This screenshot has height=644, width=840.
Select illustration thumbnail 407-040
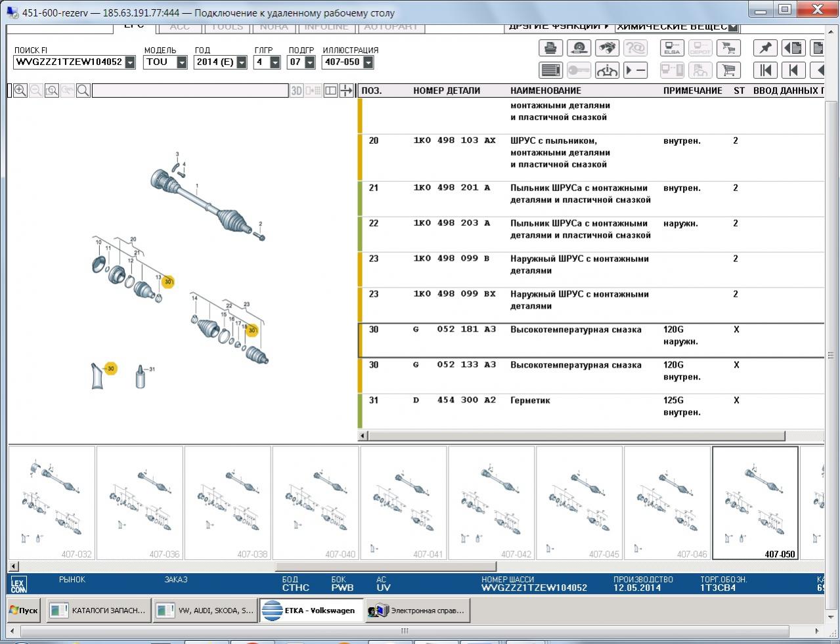click(x=316, y=503)
